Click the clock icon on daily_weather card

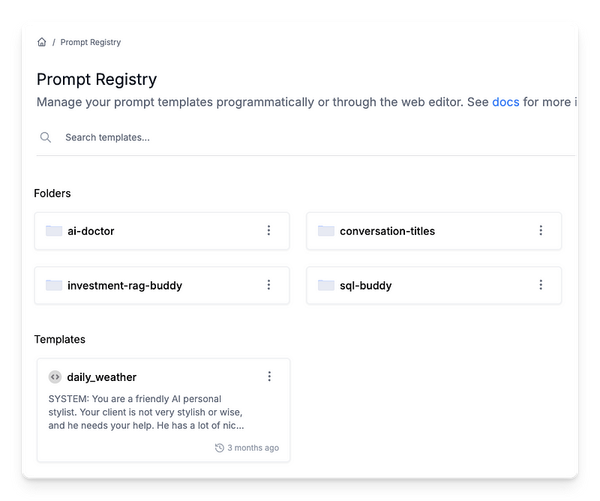coord(220,448)
